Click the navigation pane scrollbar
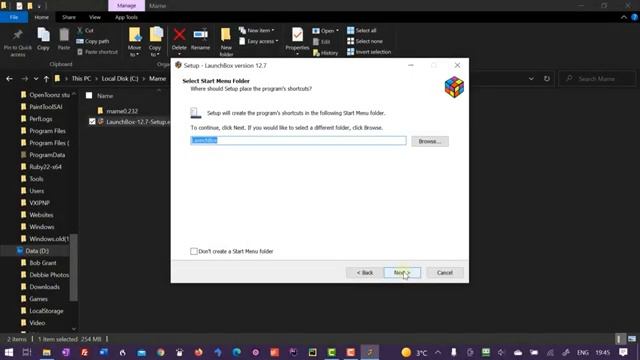The image size is (640, 360). [x=73, y=267]
